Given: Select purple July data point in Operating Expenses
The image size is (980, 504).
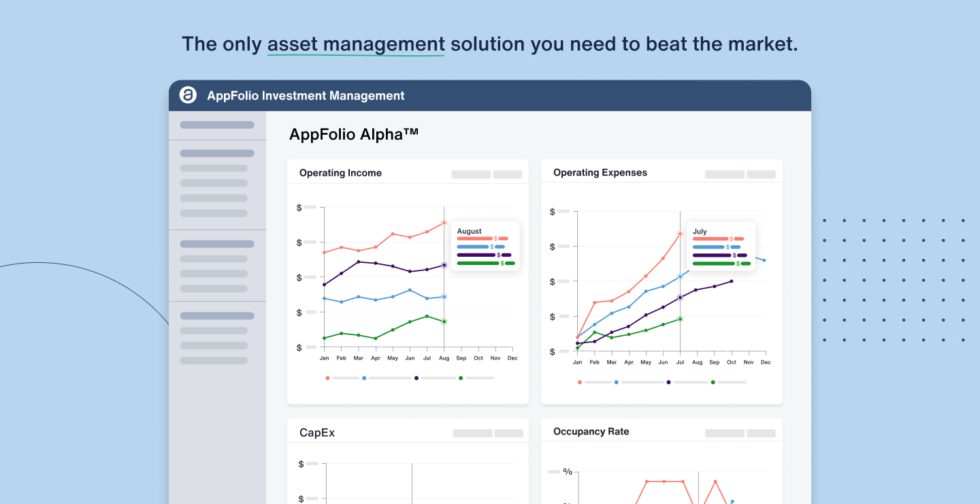Looking at the screenshot, I should [680, 298].
